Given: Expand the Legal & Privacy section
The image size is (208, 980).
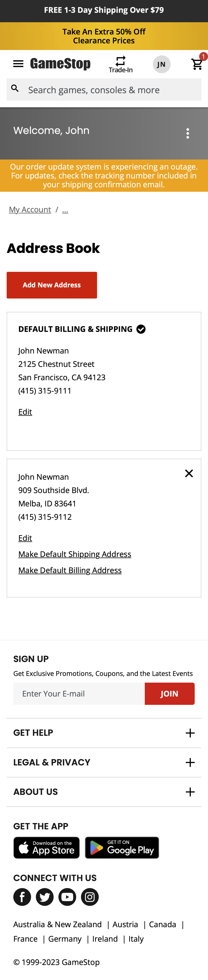Looking at the screenshot, I should [x=190, y=762].
